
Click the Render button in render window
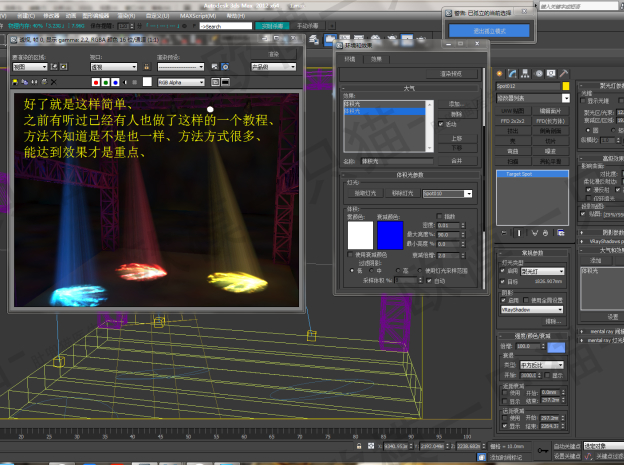(x=274, y=54)
